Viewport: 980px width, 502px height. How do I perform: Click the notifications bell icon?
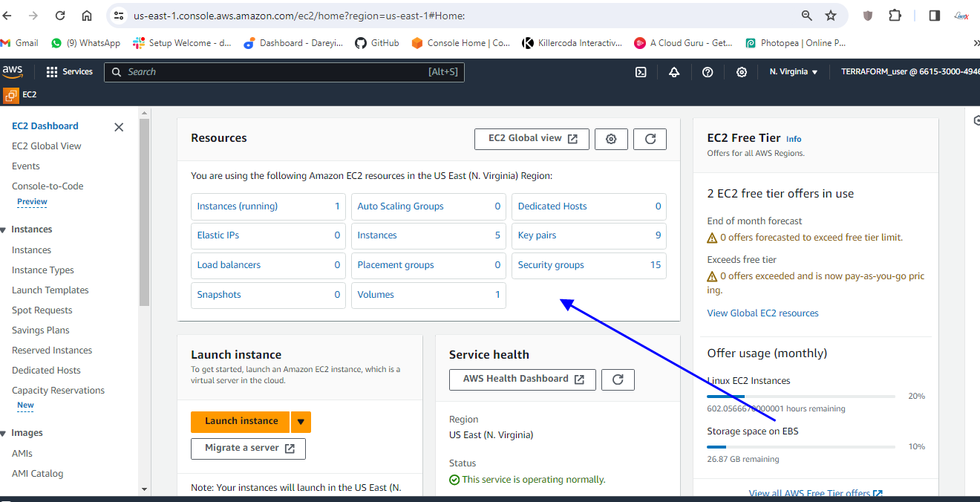(674, 72)
